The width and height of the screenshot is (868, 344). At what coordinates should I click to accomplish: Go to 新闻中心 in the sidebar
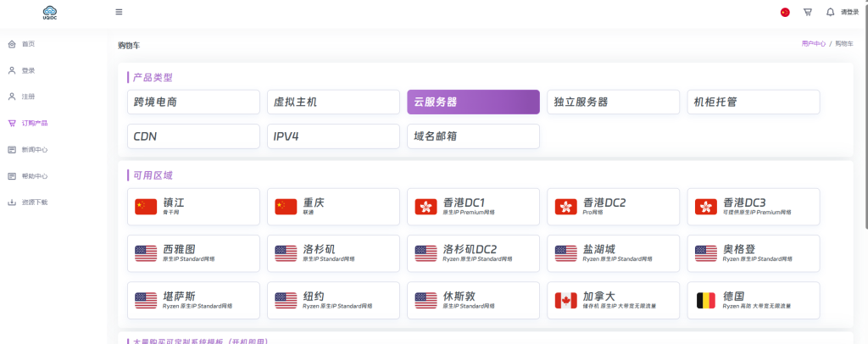click(x=35, y=150)
